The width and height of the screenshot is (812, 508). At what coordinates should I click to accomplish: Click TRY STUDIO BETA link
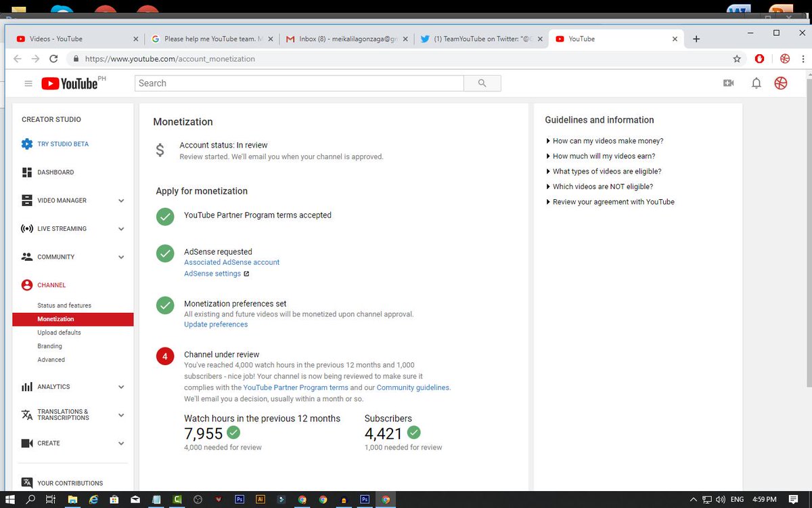[x=63, y=144]
